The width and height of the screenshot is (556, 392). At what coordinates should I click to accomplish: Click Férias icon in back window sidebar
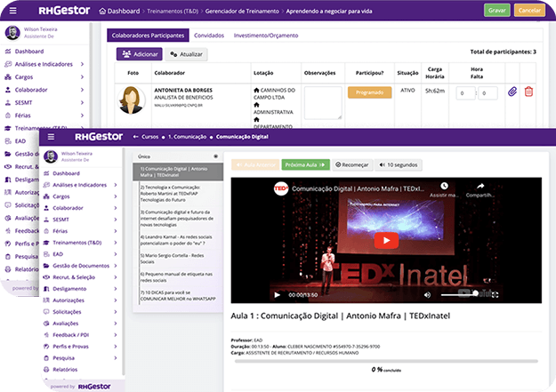coord(8,116)
